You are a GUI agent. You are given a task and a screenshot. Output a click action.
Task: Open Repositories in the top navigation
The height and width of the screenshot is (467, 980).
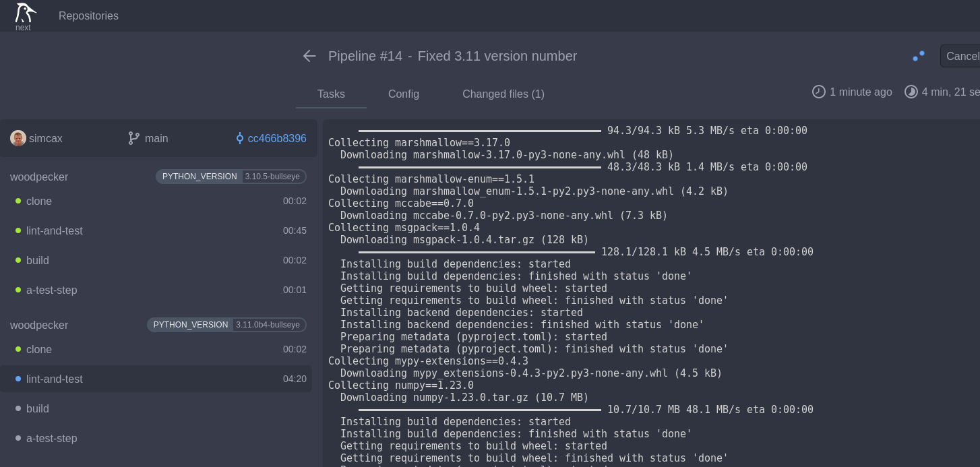click(x=88, y=15)
